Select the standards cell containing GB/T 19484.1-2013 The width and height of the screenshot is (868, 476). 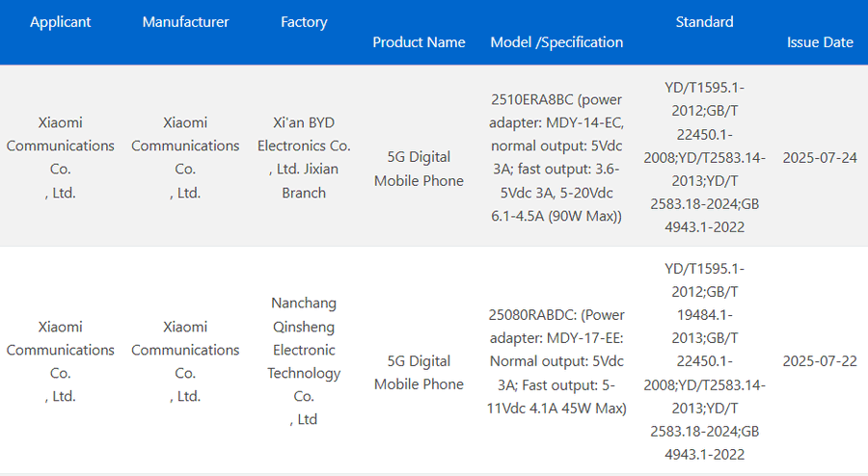click(x=704, y=361)
